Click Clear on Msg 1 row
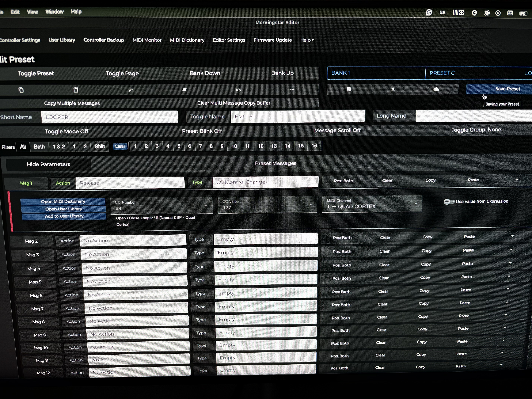The width and height of the screenshot is (532, 399). (x=387, y=180)
